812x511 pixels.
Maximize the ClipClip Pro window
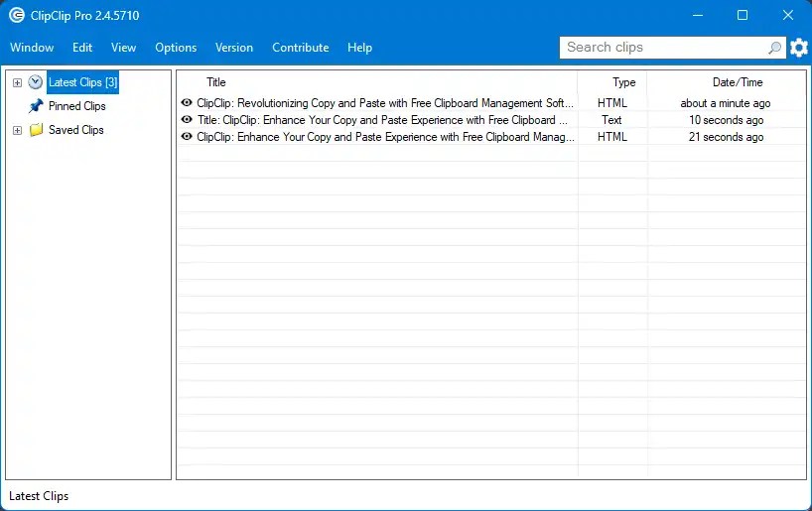pyautogui.click(x=743, y=15)
